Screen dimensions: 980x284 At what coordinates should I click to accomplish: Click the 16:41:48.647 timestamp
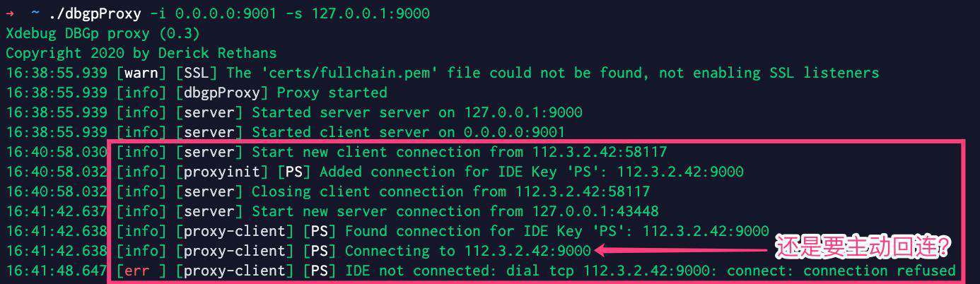(56, 271)
